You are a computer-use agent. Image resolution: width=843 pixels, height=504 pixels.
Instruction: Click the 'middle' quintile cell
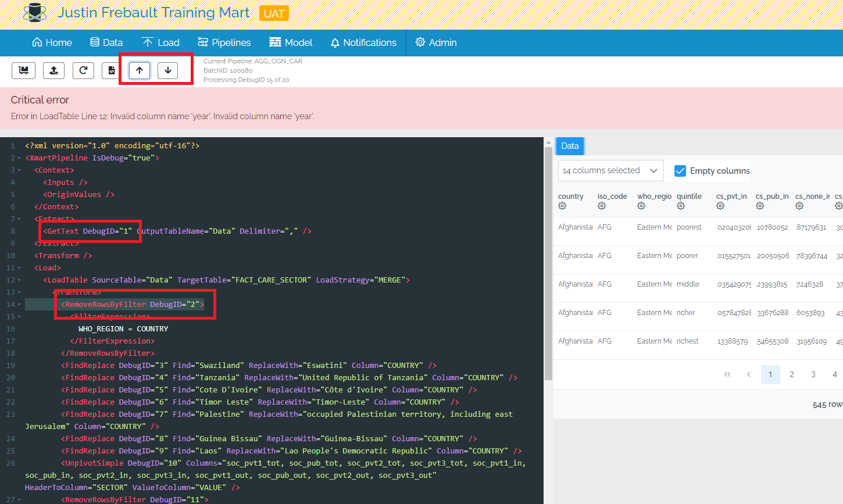point(688,284)
